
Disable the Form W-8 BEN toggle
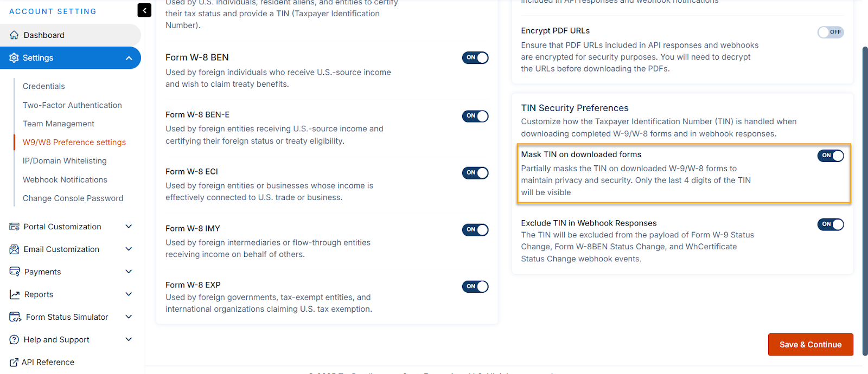coord(475,58)
